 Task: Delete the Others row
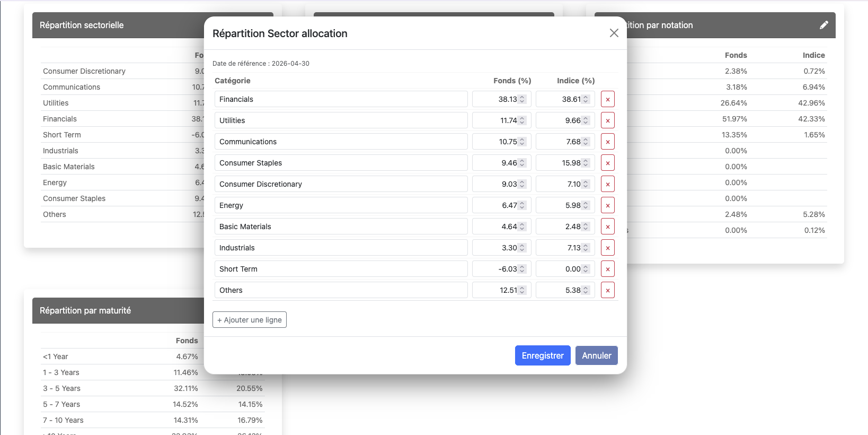point(608,290)
